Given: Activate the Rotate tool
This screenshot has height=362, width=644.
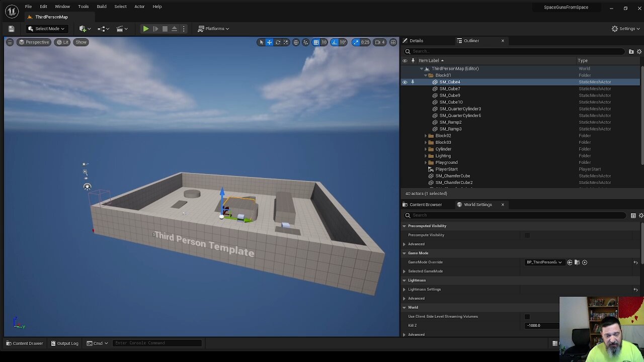Looking at the screenshot, I should [x=278, y=42].
